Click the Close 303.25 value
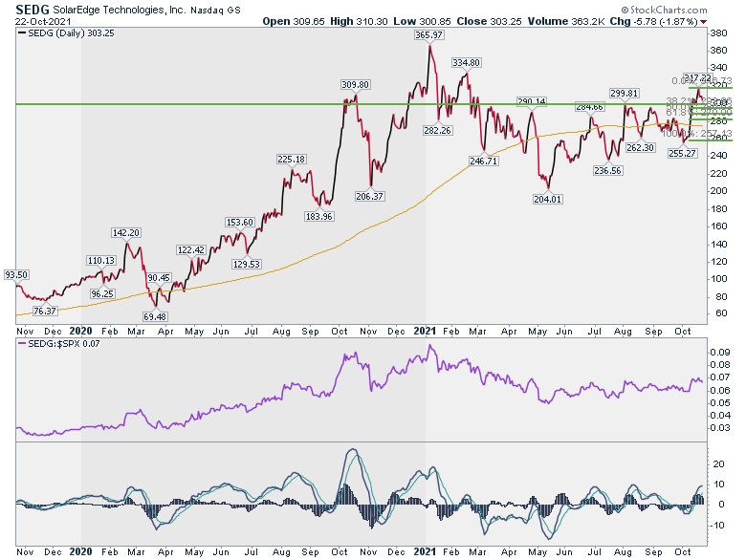 tap(489, 21)
